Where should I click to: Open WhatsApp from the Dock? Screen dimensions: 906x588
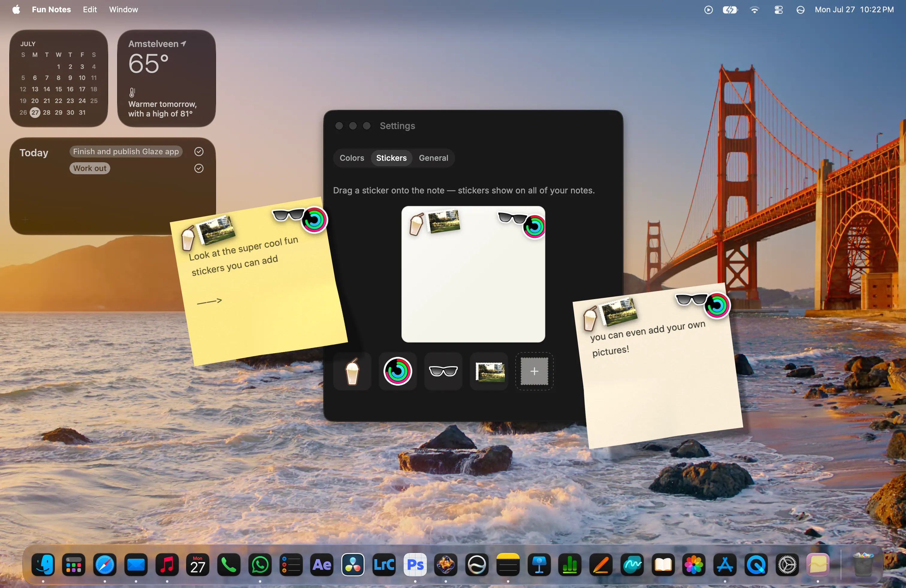pyautogui.click(x=260, y=565)
